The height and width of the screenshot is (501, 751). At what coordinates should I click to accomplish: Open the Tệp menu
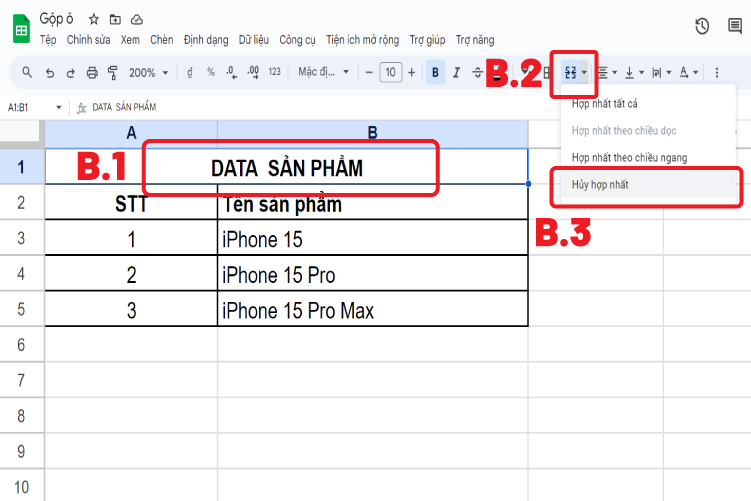pos(48,40)
